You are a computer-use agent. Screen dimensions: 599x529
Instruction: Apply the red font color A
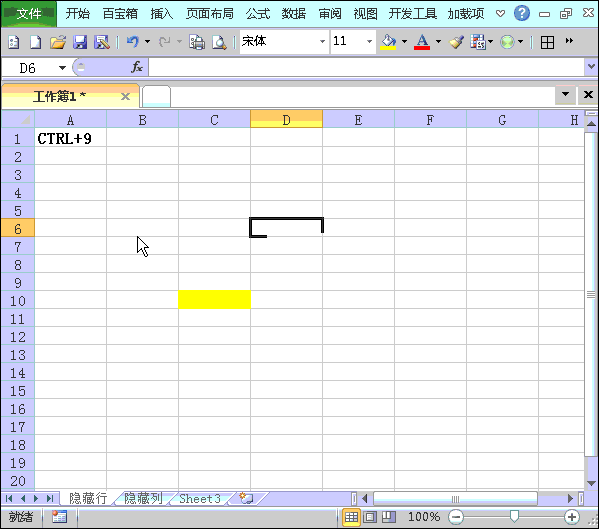tap(422, 42)
